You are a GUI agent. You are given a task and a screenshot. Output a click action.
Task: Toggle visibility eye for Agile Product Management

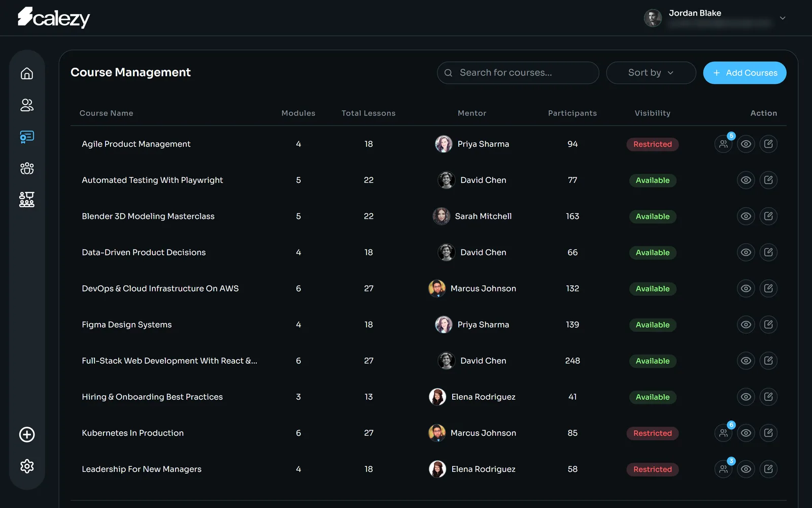click(746, 144)
